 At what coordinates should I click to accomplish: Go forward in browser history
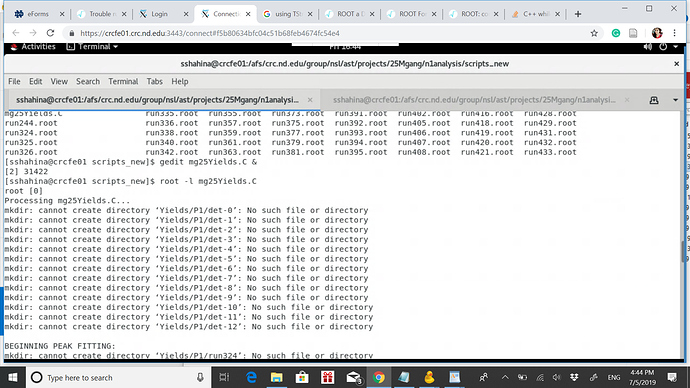pyautogui.click(x=33, y=33)
